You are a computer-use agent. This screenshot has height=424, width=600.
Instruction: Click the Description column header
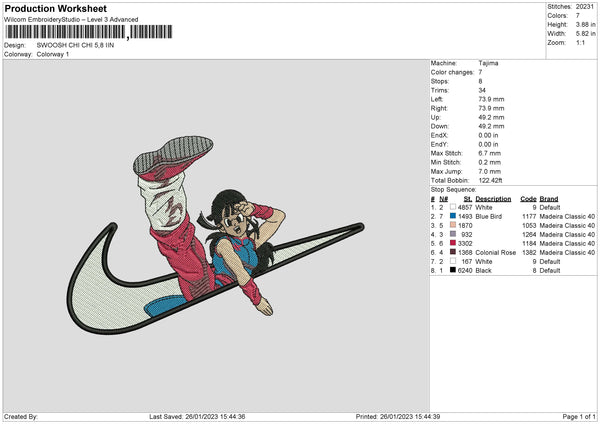pyautogui.click(x=493, y=199)
